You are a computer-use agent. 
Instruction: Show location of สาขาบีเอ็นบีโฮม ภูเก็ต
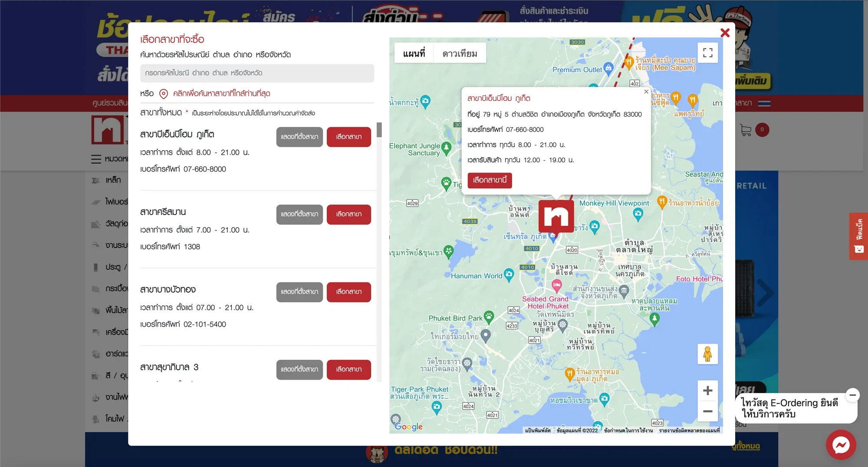click(x=299, y=137)
